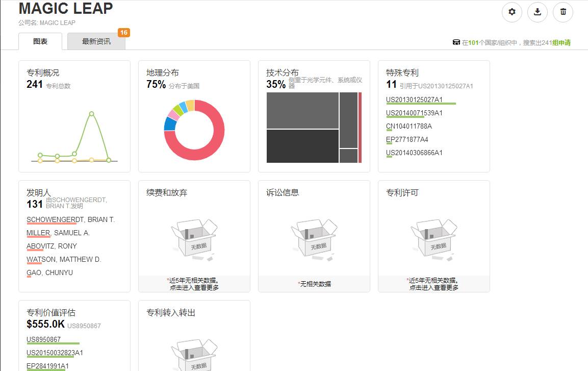This screenshot has width=588, height=371.
Task: Click the 35% technology share figure
Action: (276, 84)
